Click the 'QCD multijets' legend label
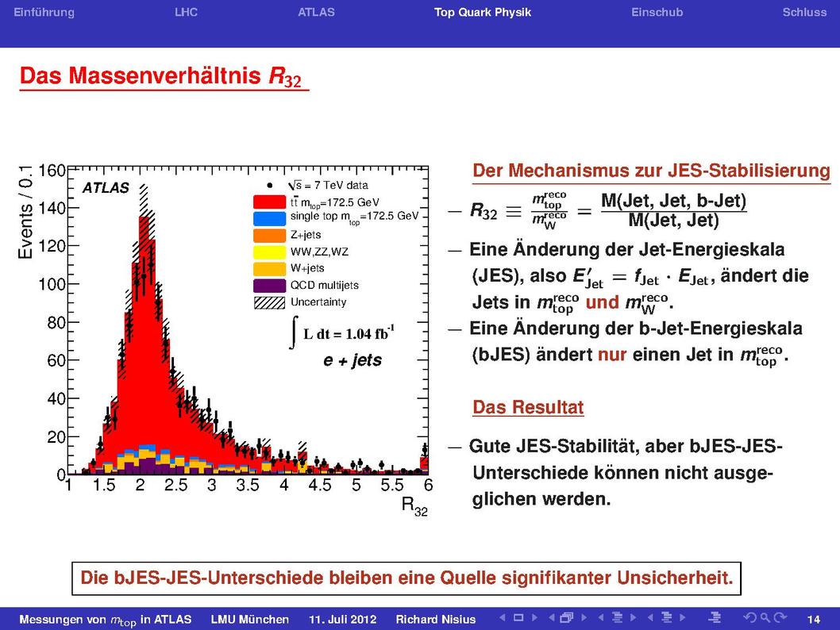 tap(325, 286)
